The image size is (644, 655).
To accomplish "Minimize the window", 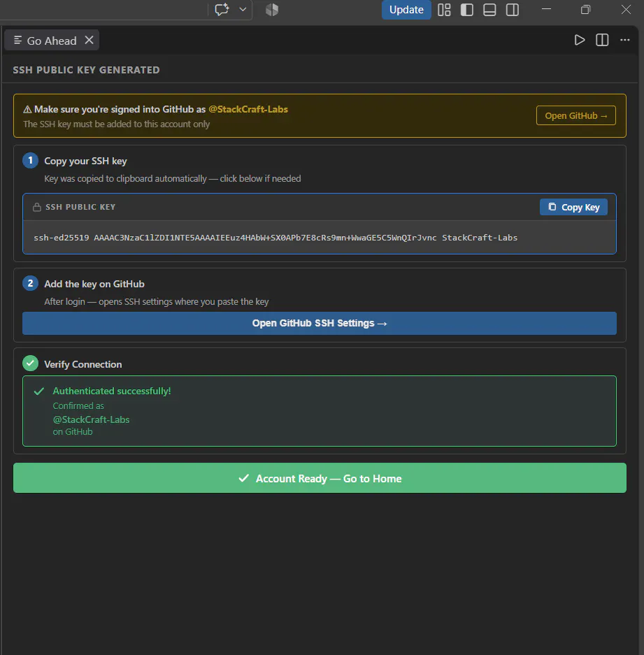I will [x=546, y=9].
